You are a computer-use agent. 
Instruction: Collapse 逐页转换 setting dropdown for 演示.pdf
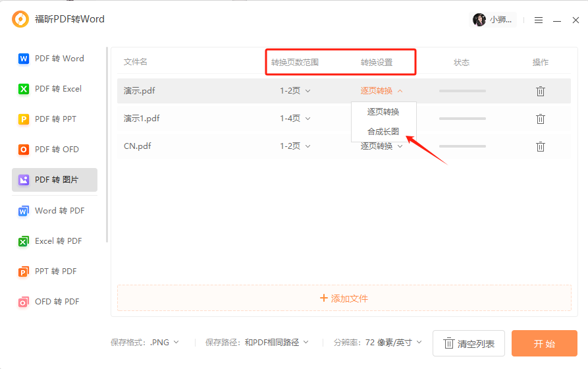(x=381, y=91)
